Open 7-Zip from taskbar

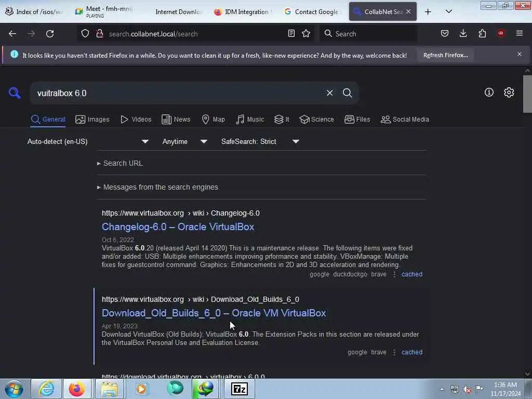[x=239, y=389]
